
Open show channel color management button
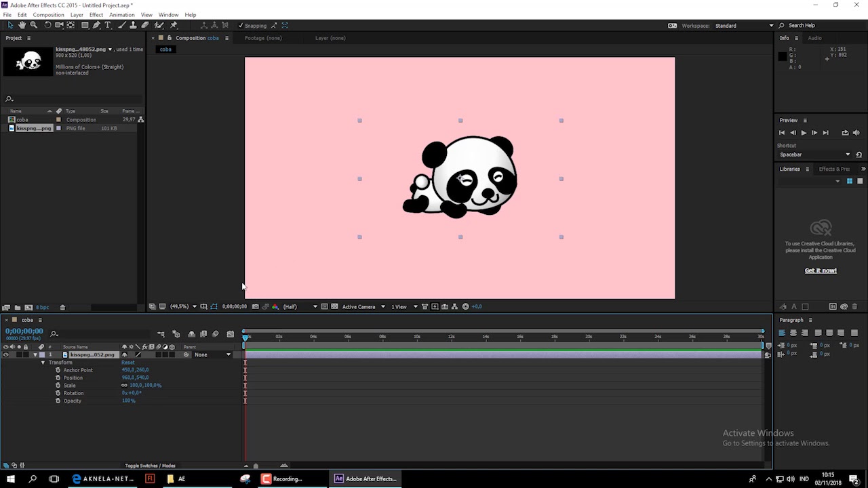click(x=275, y=306)
